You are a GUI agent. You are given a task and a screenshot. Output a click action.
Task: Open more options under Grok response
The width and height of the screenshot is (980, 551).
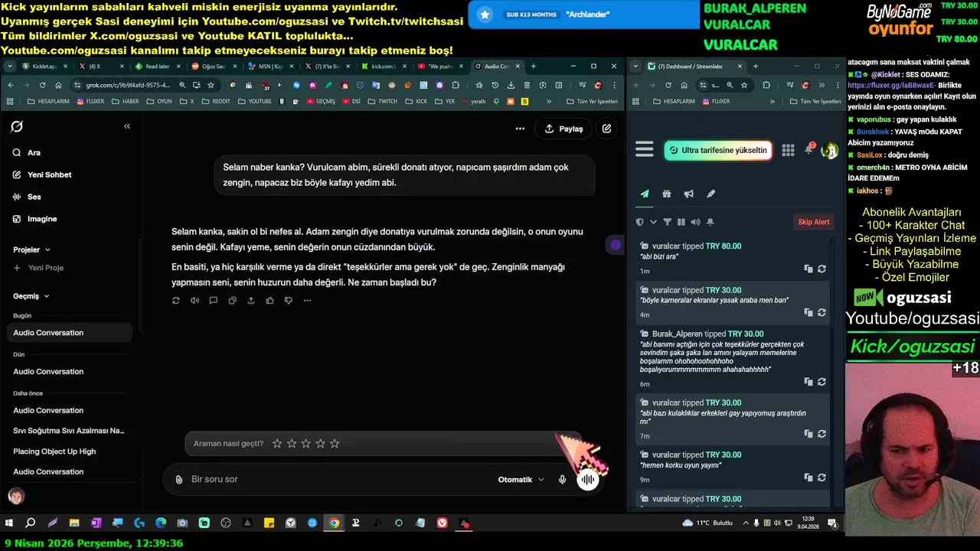coord(307,301)
